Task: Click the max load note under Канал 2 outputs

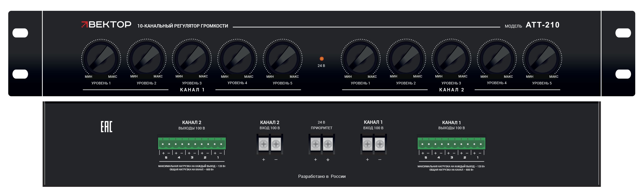Action: click(192, 168)
